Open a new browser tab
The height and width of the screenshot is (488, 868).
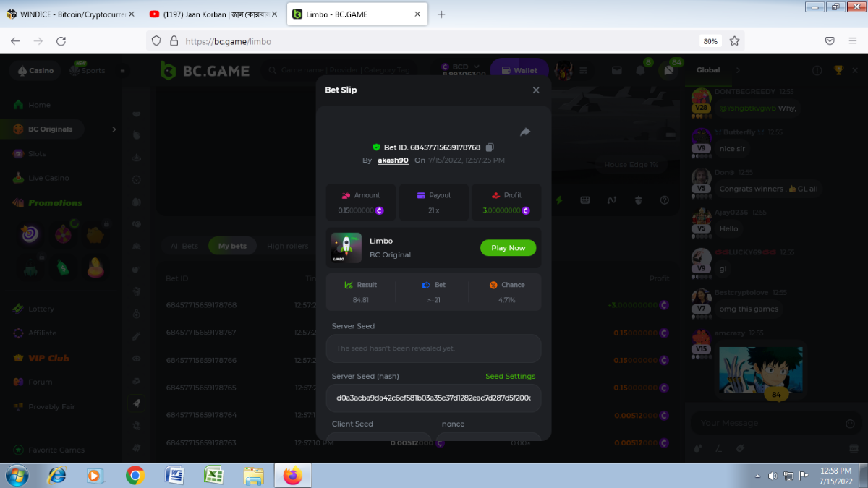pos(441,14)
